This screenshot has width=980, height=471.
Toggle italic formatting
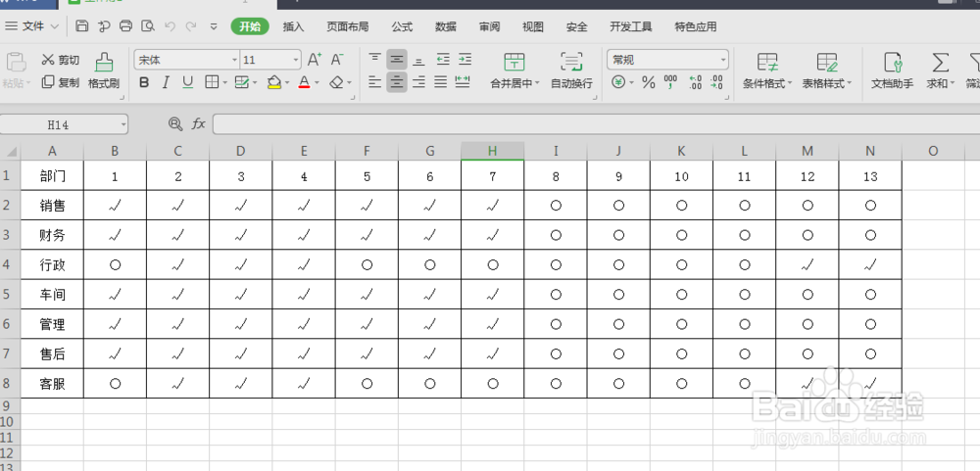pos(166,82)
